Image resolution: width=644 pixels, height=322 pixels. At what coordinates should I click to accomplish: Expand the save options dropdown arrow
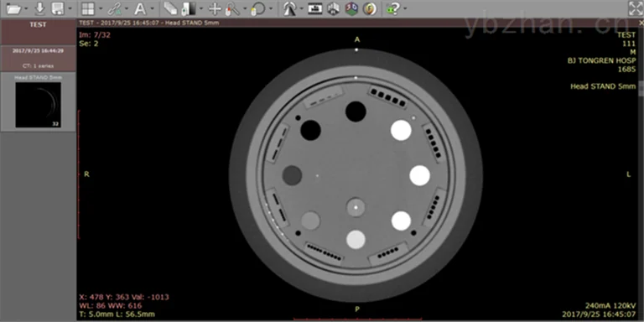point(70,8)
